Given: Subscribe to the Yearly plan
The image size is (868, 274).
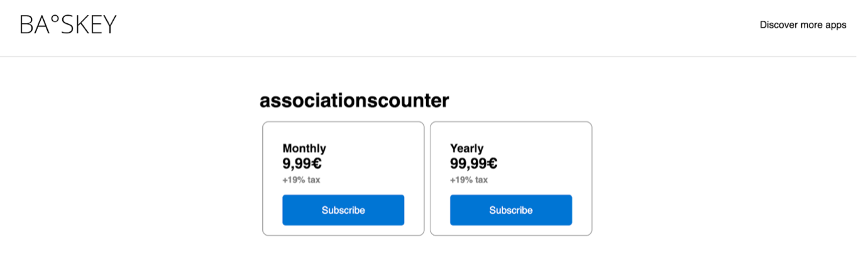Looking at the screenshot, I should tap(510, 210).
